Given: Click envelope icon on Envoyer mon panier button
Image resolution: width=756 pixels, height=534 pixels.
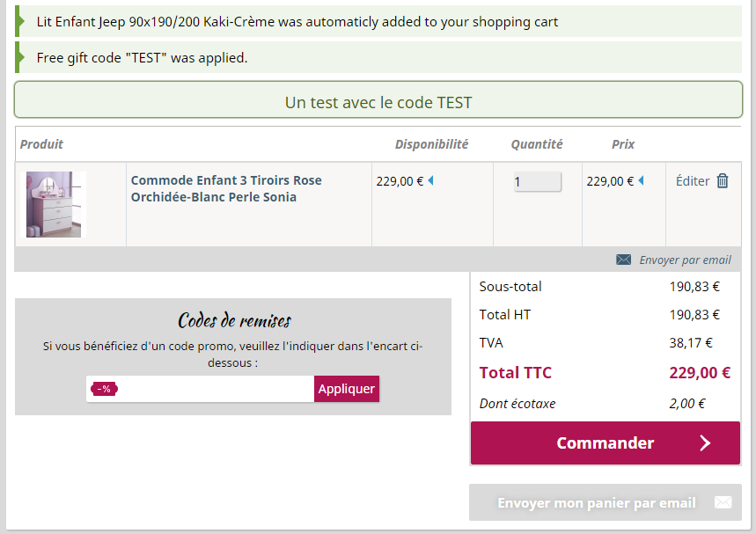Looking at the screenshot, I should (723, 502).
